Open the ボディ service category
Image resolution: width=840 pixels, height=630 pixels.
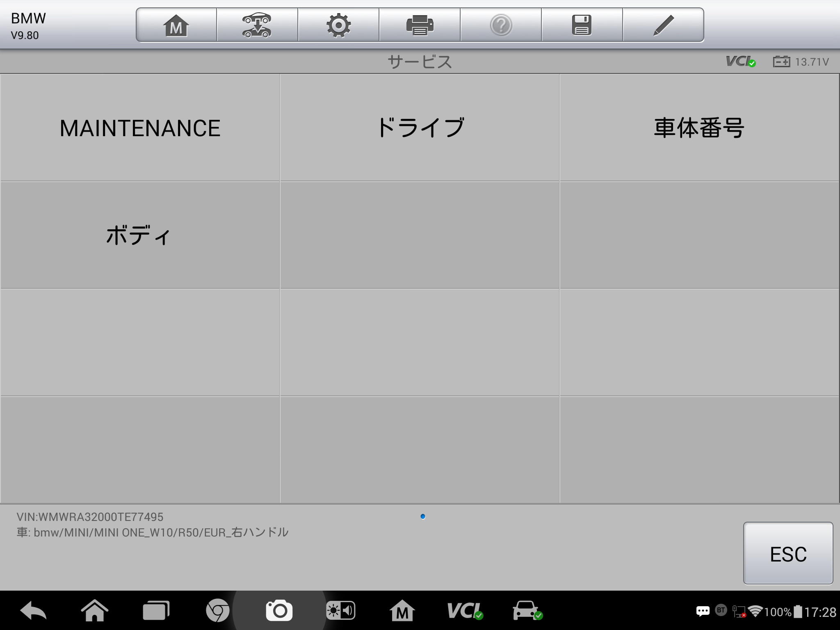[x=140, y=235]
